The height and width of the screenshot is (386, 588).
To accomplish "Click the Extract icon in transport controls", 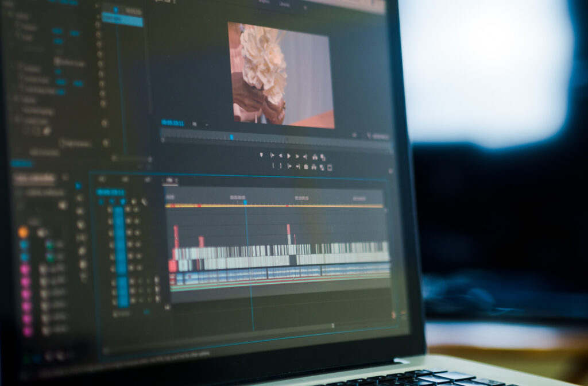I will point(323,157).
